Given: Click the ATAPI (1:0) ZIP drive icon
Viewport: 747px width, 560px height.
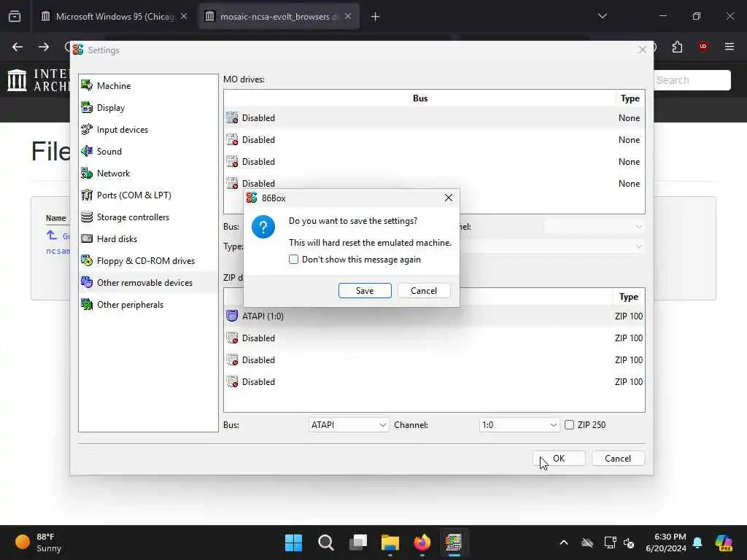Looking at the screenshot, I should [232, 316].
